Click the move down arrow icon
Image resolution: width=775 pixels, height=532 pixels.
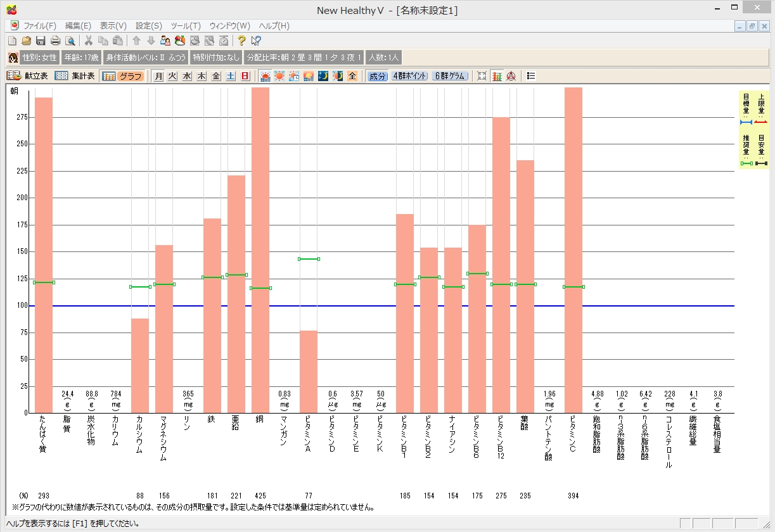click(x=151, y=41)
